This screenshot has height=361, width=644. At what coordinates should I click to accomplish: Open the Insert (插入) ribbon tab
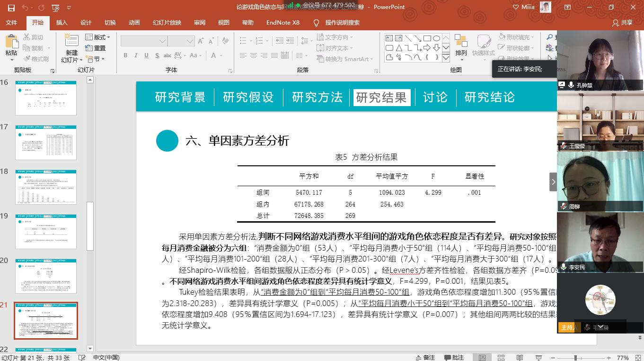click(62, 23)
